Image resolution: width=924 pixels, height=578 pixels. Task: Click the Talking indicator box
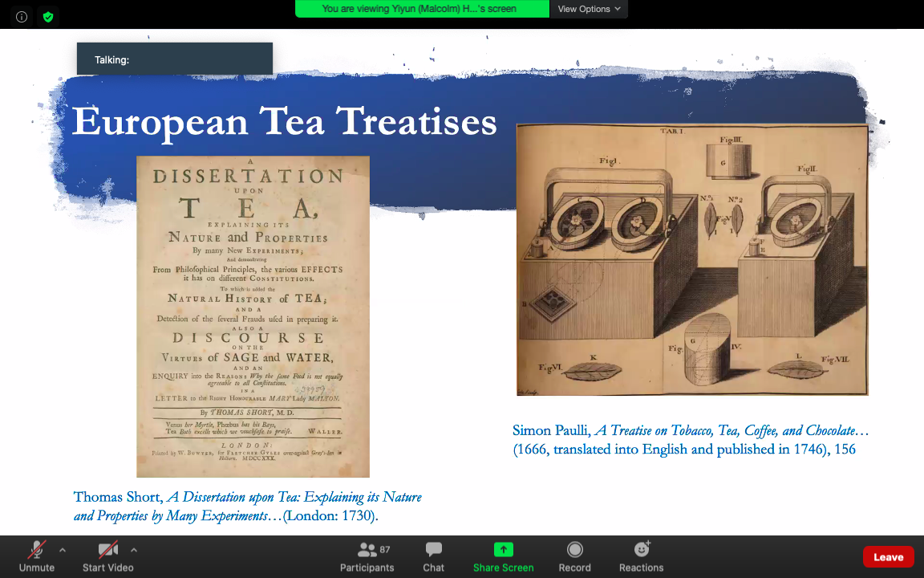(175, 59)
